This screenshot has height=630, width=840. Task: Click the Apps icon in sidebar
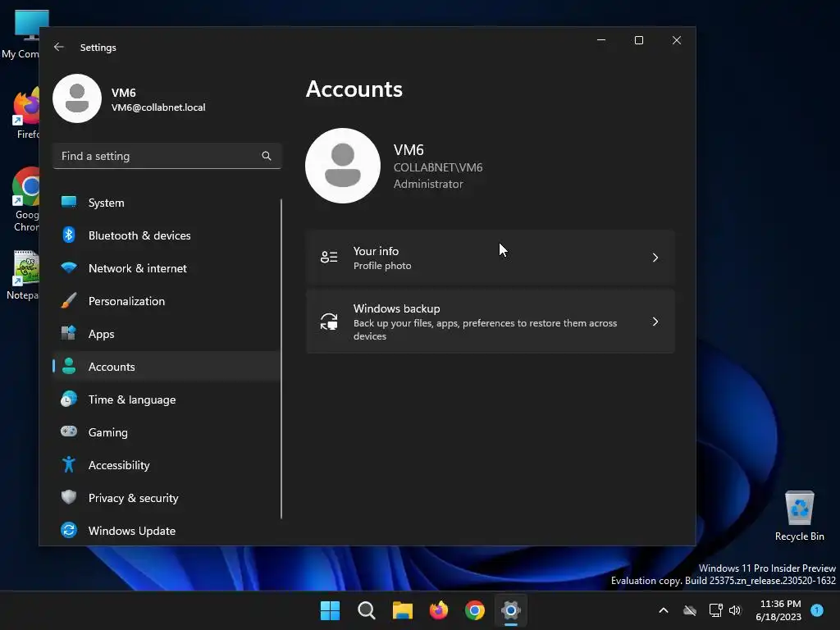(x=69, y=333)
